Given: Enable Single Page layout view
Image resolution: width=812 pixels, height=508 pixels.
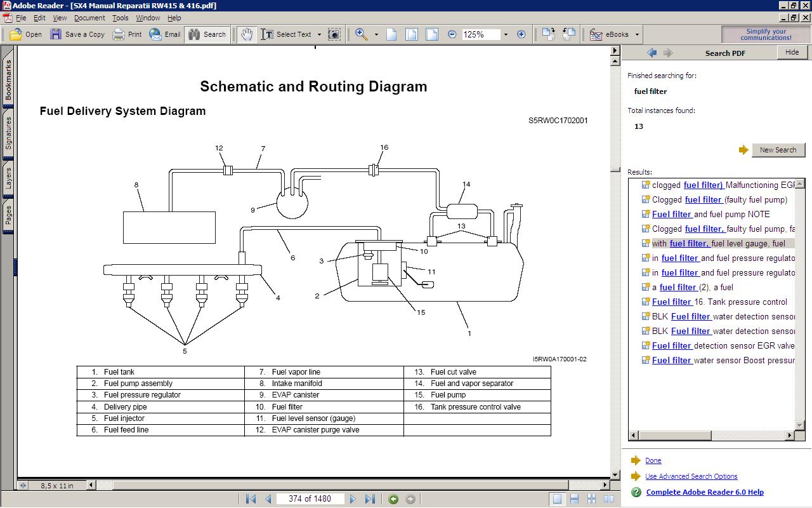Looking at the screenshot, I should [x=557, y=499].
